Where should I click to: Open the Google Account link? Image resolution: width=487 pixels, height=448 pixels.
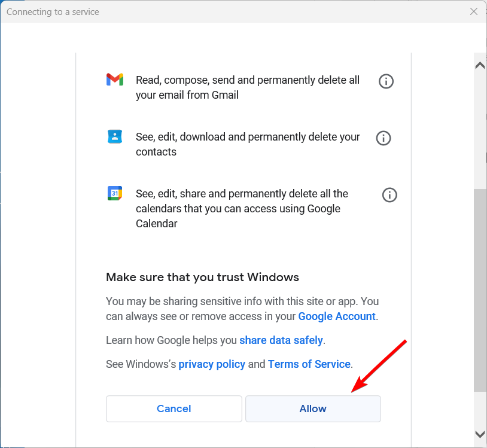tap(337, 316)
